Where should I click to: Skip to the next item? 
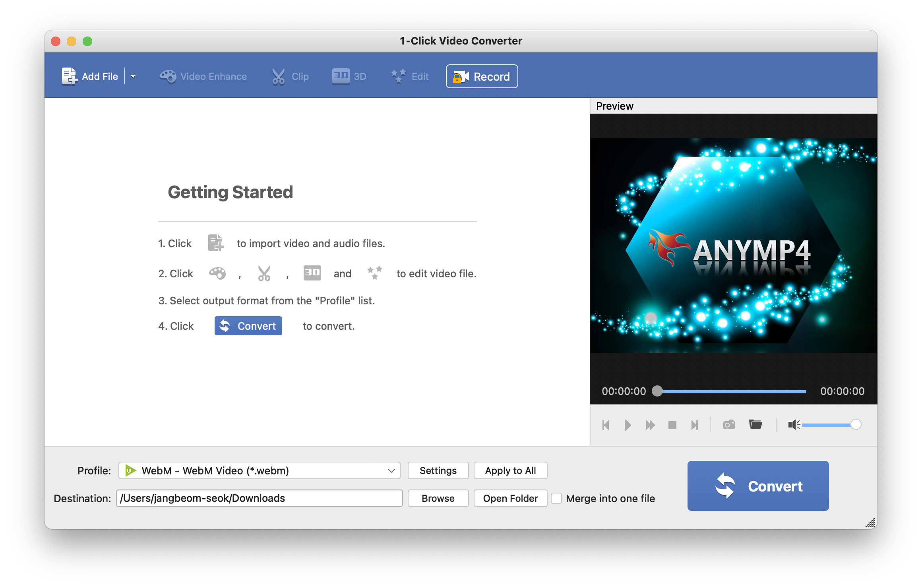pos(694,425)
